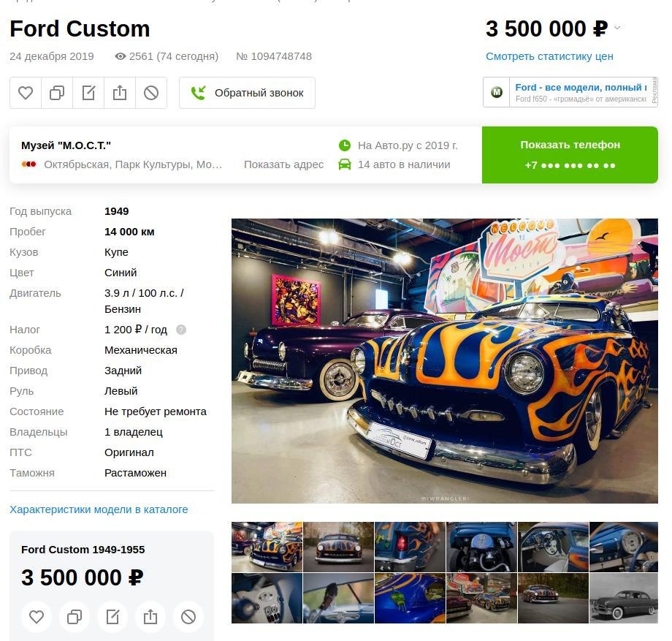Click the heart icon in the bottom price card
672x641 pixels.
click(37, 617)
